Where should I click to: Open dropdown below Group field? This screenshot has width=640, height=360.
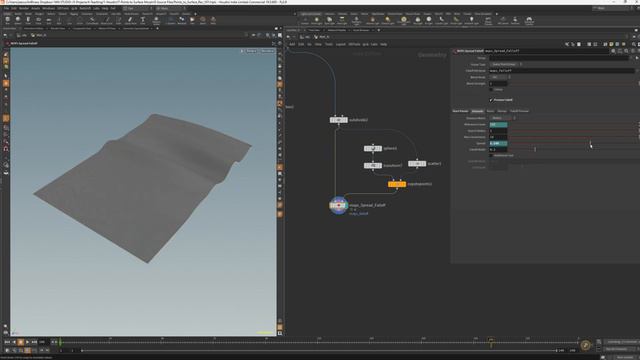click(505, 64)
